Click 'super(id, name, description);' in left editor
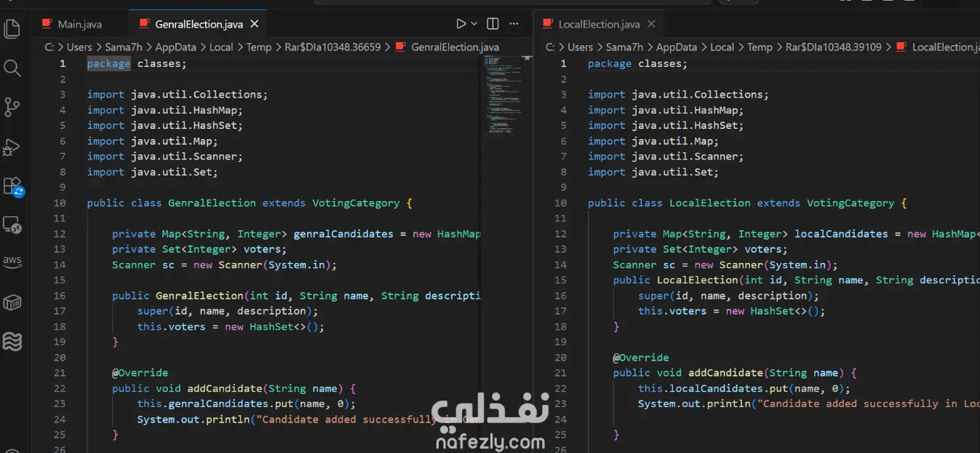 point(228,311)
